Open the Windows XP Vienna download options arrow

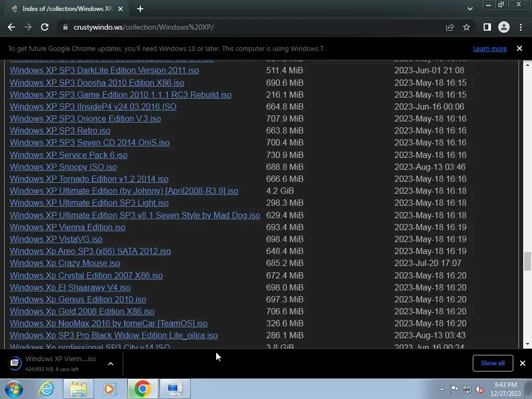[111, 364]
